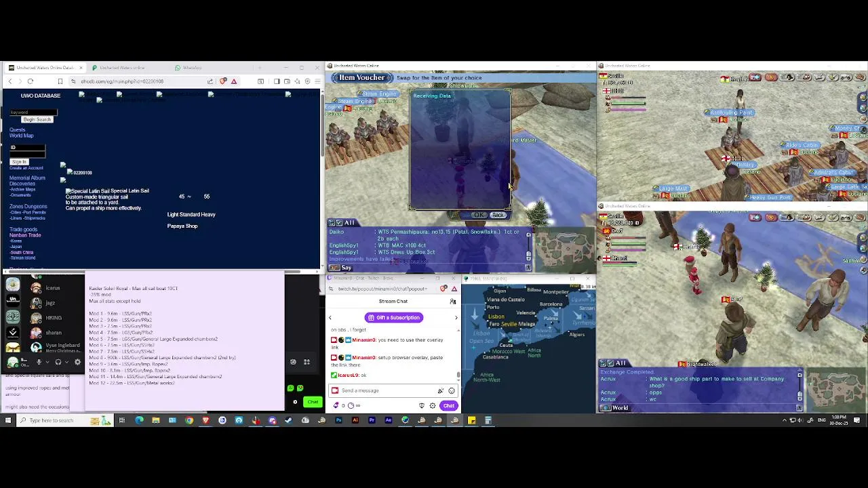Click the purple Chat send button
This screenshot has height=488, width=868.
[x=448, y=405]
